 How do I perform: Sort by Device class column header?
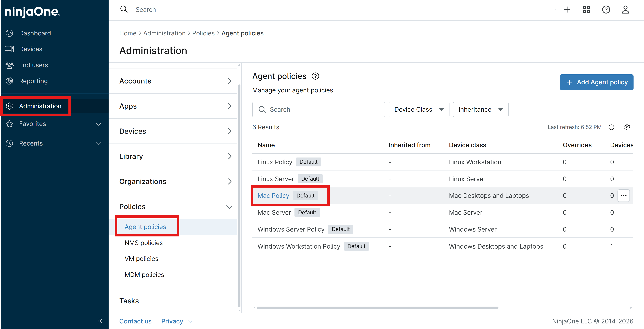[467, 145]
